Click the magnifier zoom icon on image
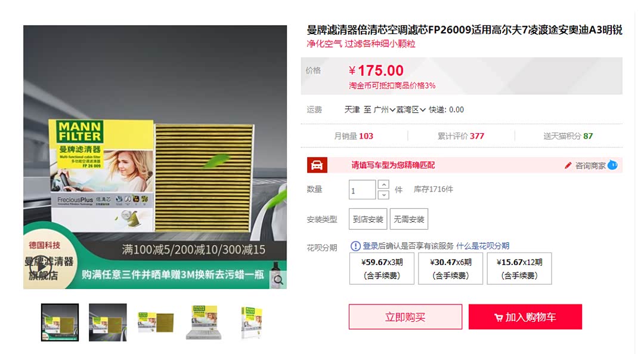This screenshot has height=354, width=644. point(278,279)
